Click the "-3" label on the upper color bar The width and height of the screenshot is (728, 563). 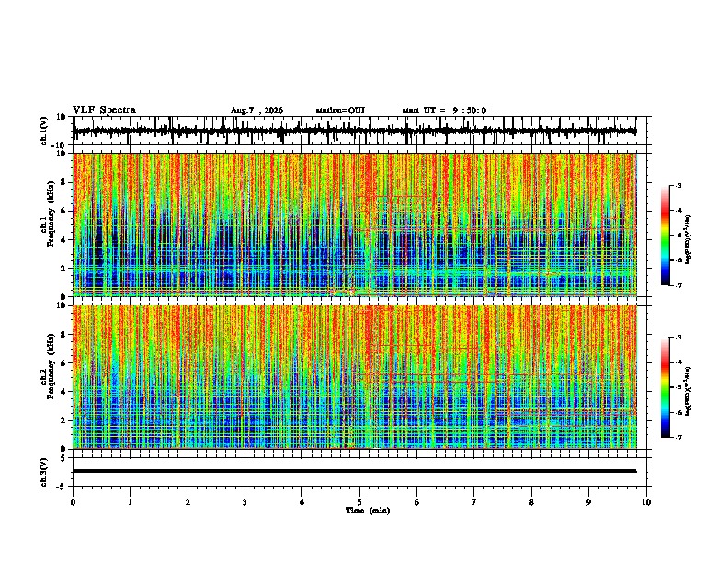(x=677, y=185)
